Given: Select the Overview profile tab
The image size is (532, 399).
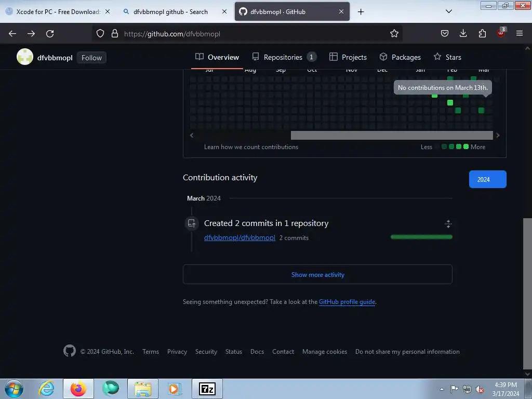Looking at the screenshot, I should point(217,57).
